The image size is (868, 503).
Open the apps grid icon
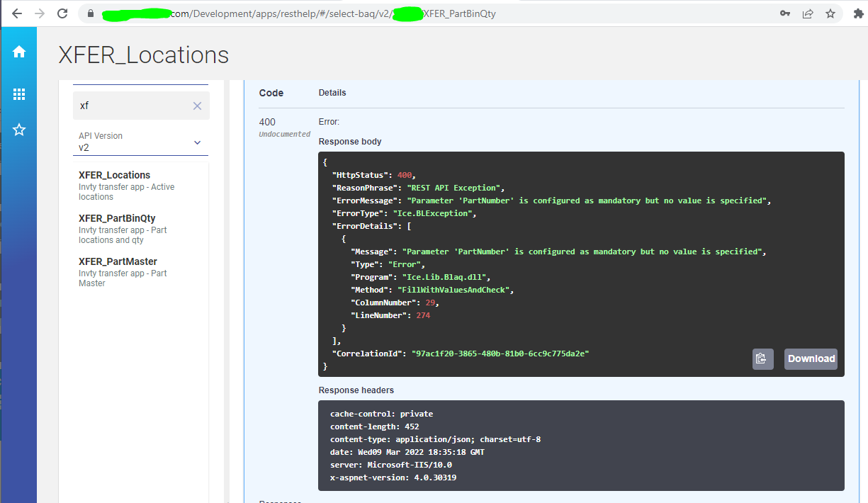click(x=19, y=94)
